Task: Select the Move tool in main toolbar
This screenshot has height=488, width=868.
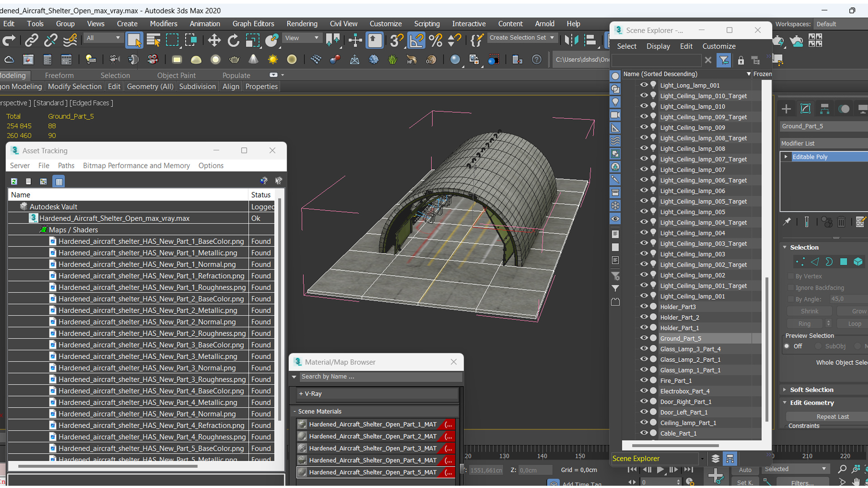Action: (214, 41)
